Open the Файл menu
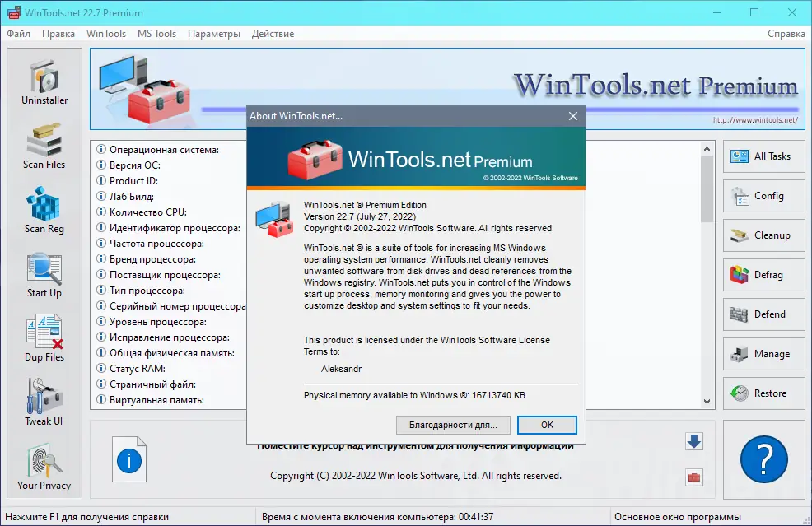 [19, 34]
